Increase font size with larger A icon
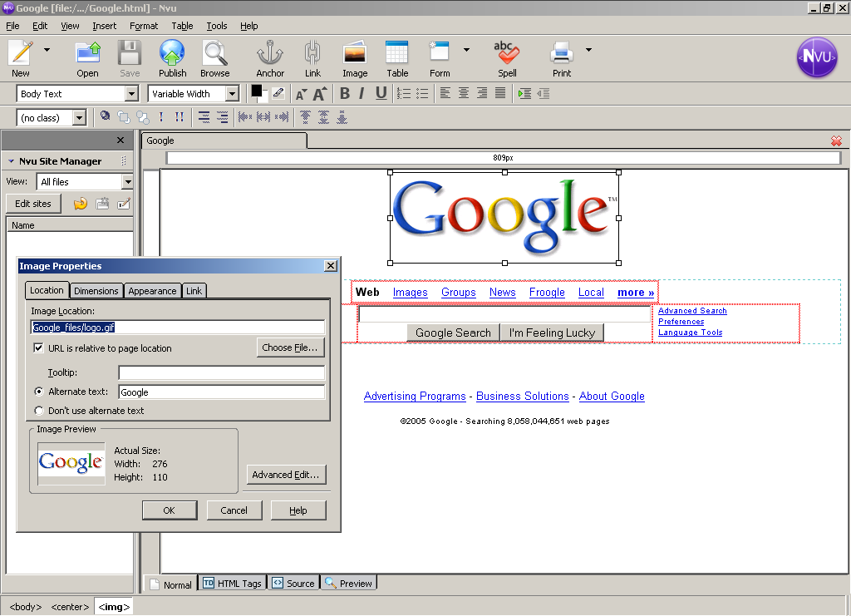The height and width of the screenshot is (616, 851). pos(320,93)
